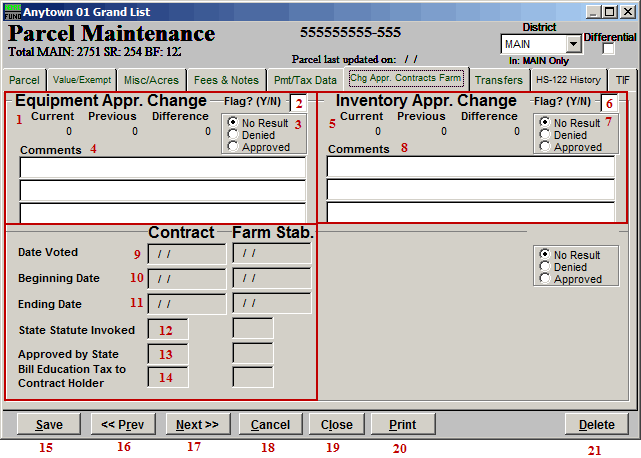The width and height of the screenshot is (641, 458).
Task: Click the Equipment Flag (Y/N) field
Action: pos(298,102)
